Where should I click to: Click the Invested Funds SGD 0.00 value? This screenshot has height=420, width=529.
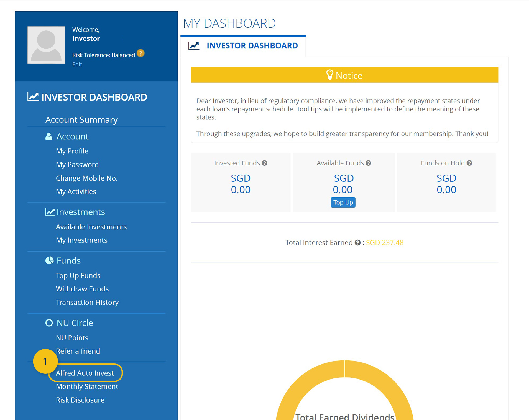click(241, 184)
